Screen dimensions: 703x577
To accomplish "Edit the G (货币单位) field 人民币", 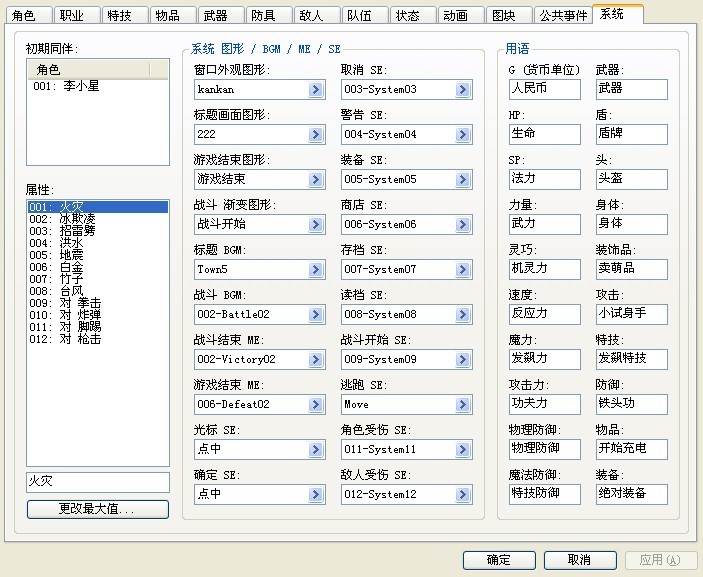I will pyautogui.click(x=544, y=89).
